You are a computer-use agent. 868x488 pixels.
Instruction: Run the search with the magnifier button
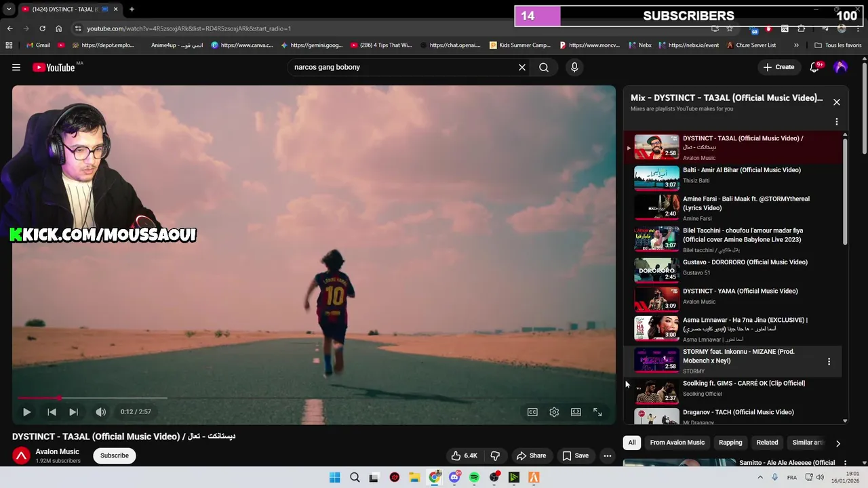(544, 67)
